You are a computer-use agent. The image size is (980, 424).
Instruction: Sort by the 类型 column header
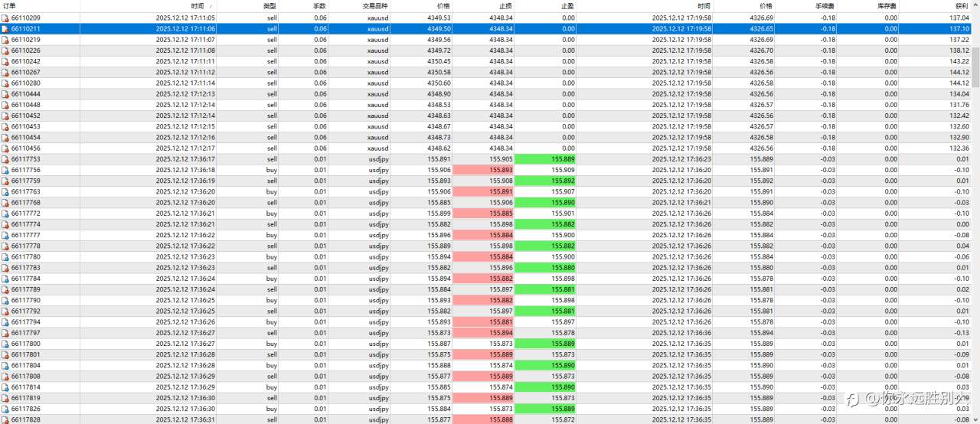pyautogui.click(x=269, y=6)
